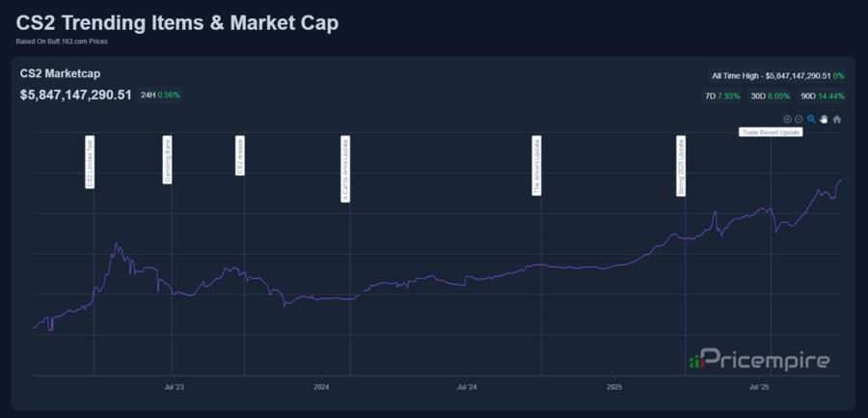Select the CS2 release event marker
This screenshot has height=418, width=868.
point(240,156)
